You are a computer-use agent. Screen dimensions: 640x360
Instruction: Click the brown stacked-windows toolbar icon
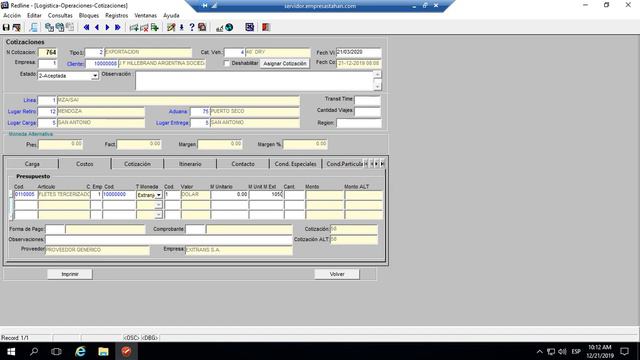pos(202,27)
